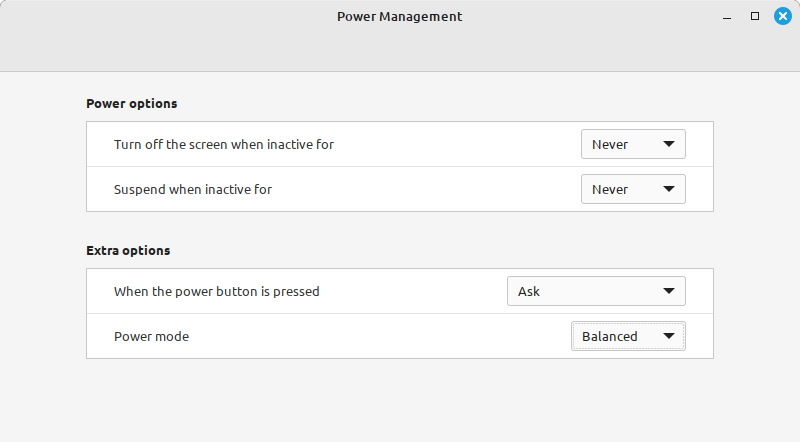Click the 'Suspend when inactive for' label
This screenshot has height=442, width=800.
coord(193,189)
